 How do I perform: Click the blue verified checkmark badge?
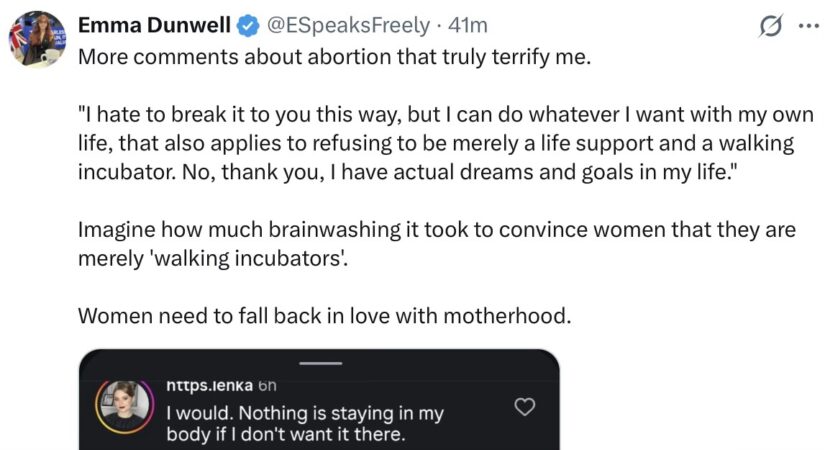point(248,26)
